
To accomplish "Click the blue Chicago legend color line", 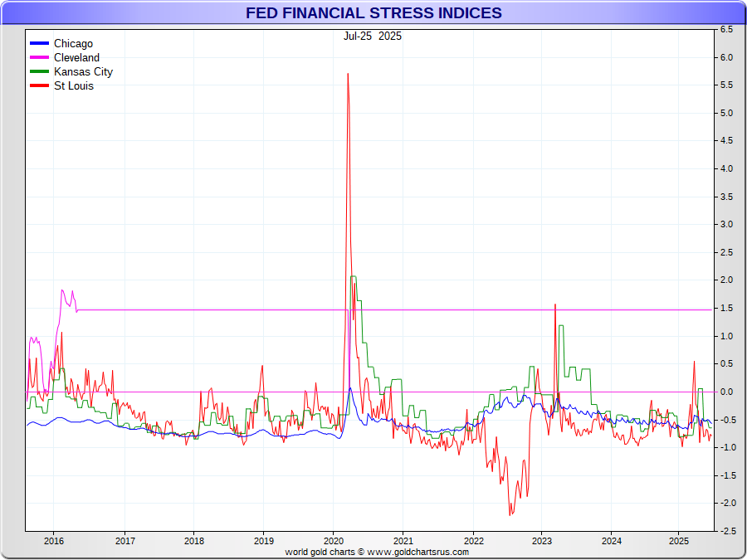I will pos(39,43).
